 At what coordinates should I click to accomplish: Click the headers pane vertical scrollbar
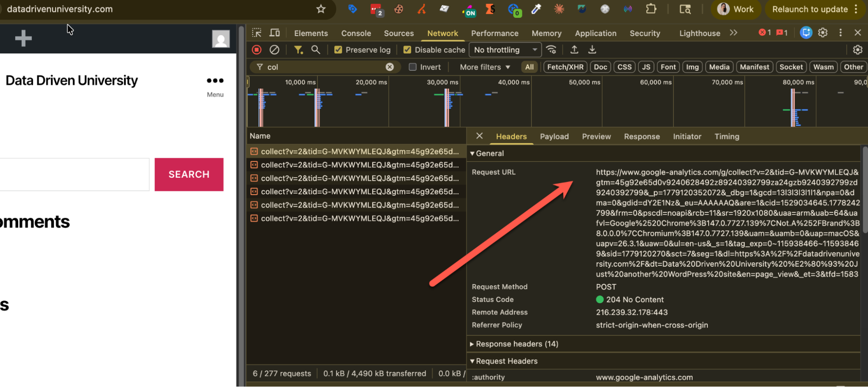(865, 191)
